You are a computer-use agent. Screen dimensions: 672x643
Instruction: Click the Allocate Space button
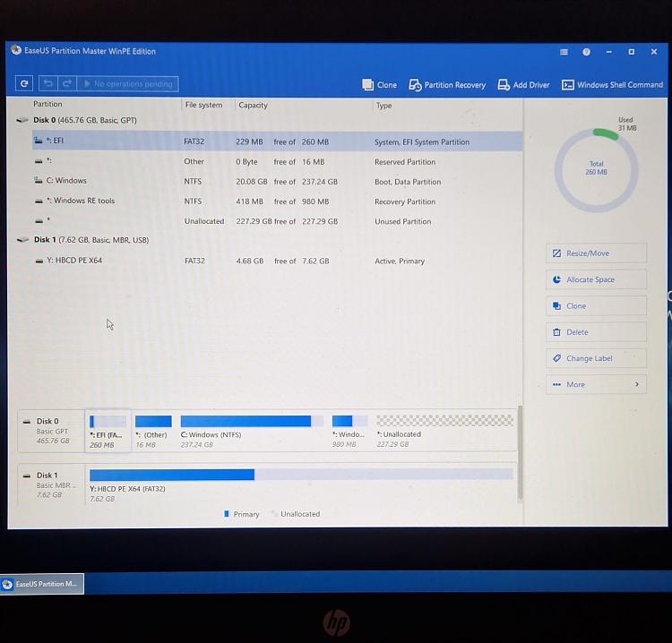[596, 280]
